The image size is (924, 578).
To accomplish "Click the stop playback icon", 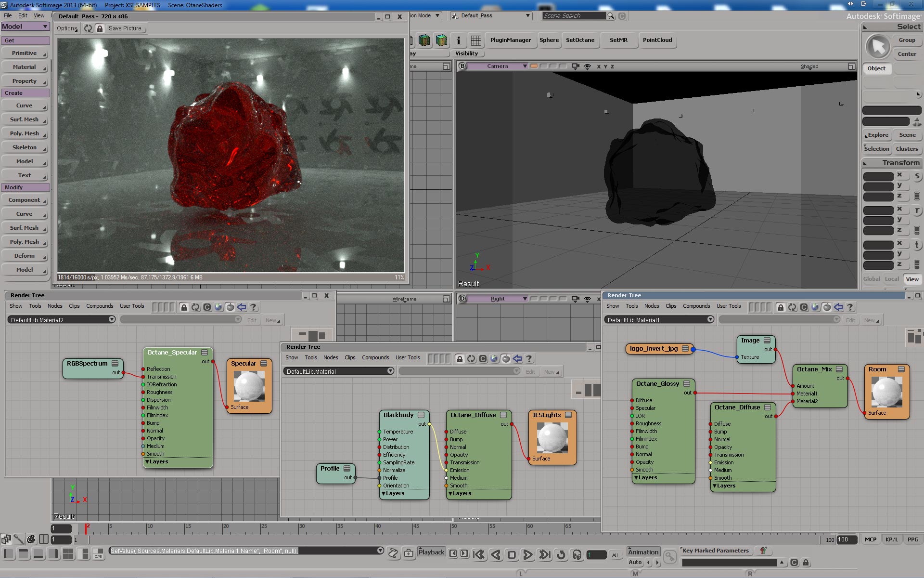I will point(512,555).
